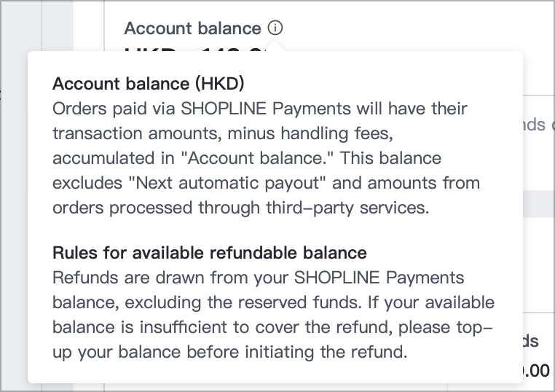Image resolution: width=555 pixels, height=392 pixels.
Task: Click the "Account balance (HKD)" tooltip heading
Action: tap(148, 83)
